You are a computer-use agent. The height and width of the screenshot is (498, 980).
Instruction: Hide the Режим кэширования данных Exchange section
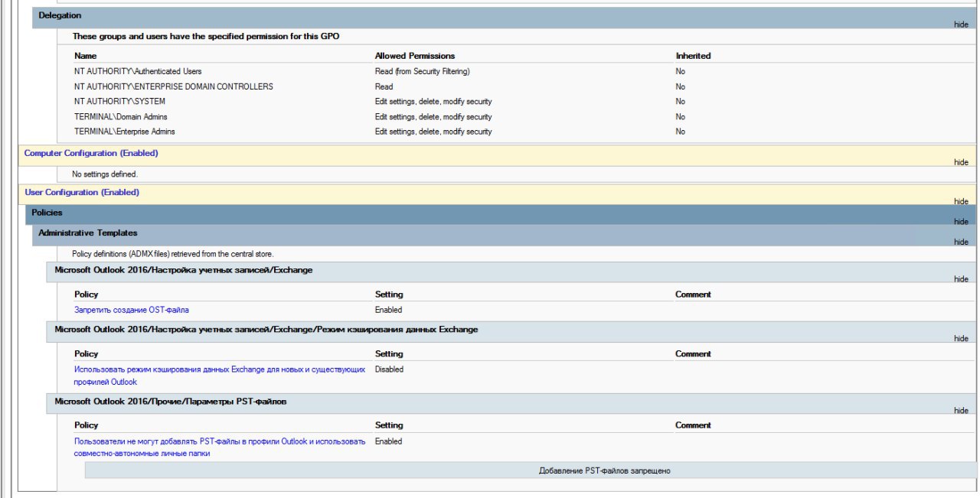961,338
